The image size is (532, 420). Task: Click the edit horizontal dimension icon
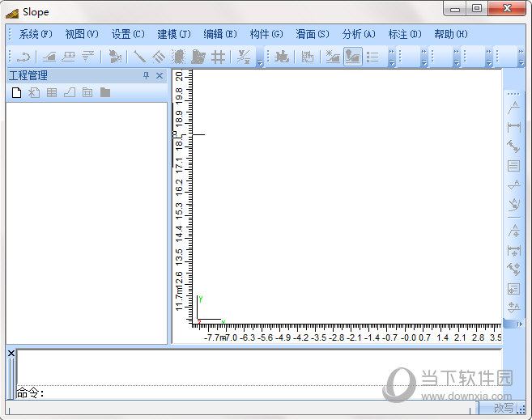pos(513,251)
